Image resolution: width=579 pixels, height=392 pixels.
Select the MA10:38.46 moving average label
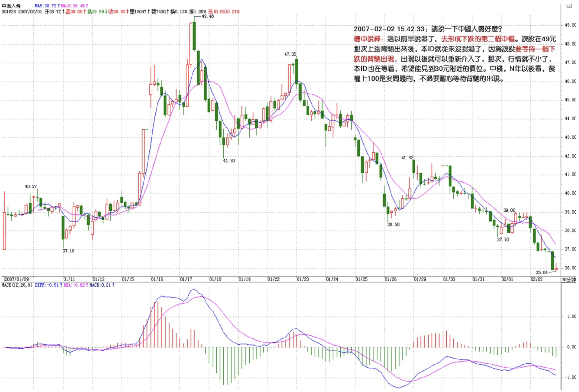point(73,6)
